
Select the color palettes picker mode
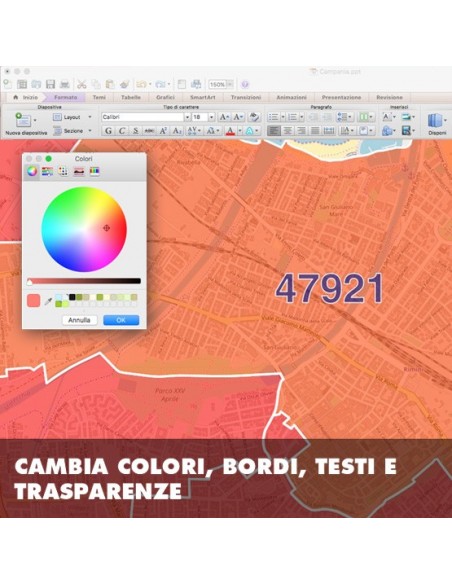(x=63, y=171)
